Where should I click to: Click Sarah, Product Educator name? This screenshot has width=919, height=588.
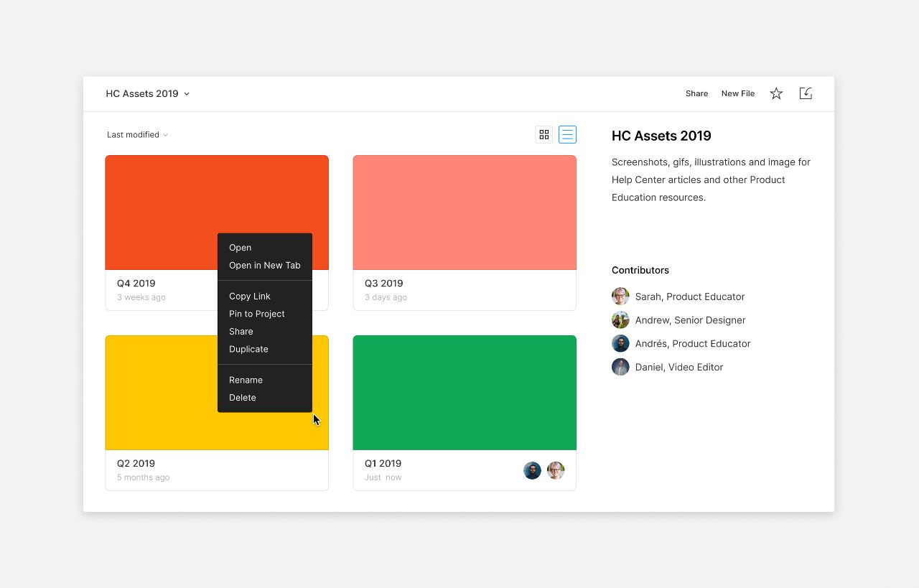click(x=690, y=297)
